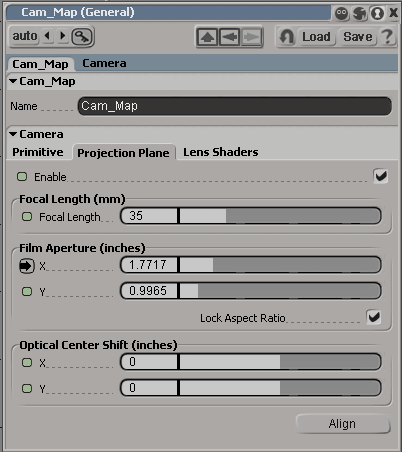Toggle animation marker for Focal Length
Viewport: 402px width, 452px height.
click(27, 217)
